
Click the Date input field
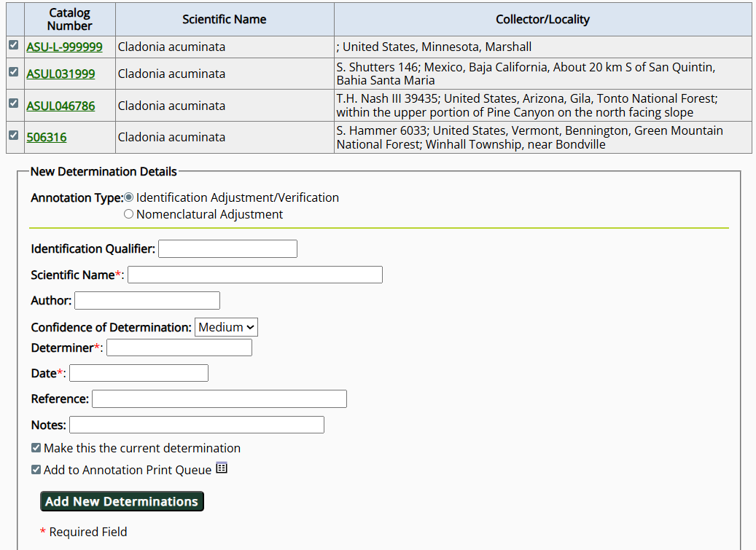[139, 373]
